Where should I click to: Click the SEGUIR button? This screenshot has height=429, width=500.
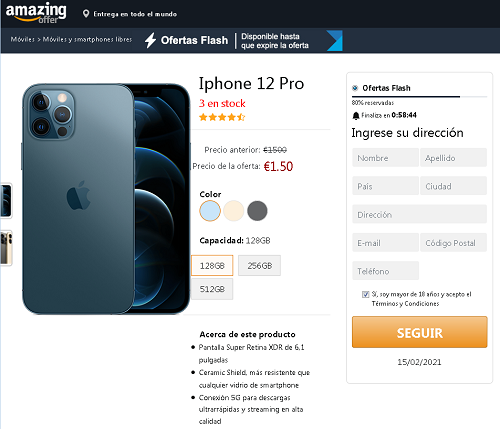pos(420,332)
